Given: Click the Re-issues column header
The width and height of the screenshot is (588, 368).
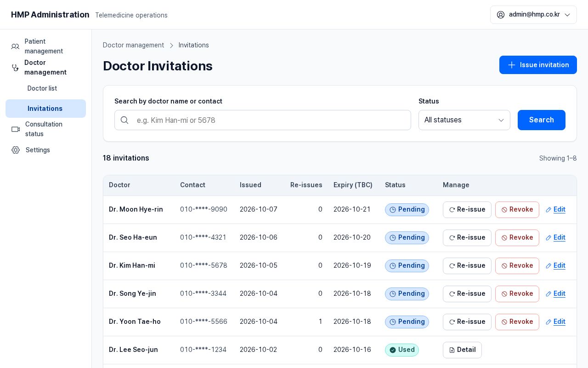Looking at the screenshot, I should coord(306,185).
